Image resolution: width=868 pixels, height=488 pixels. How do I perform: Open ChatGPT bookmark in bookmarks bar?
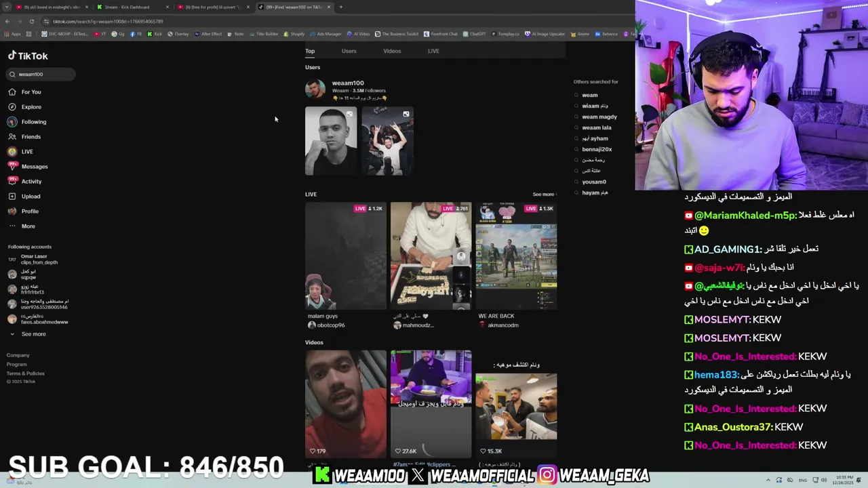click(474, 34)
